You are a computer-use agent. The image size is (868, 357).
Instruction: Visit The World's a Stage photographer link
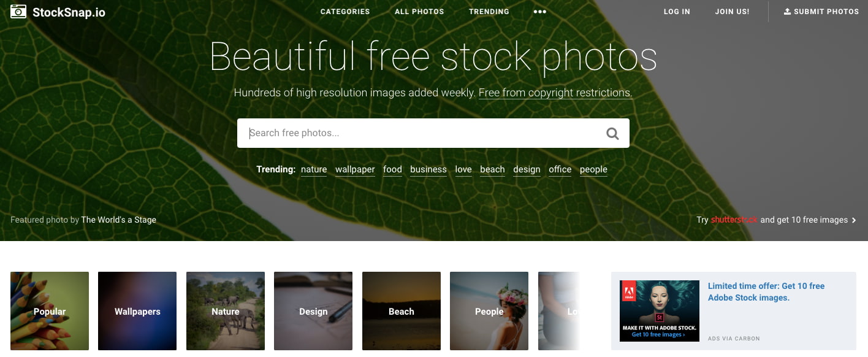point(119,220)
